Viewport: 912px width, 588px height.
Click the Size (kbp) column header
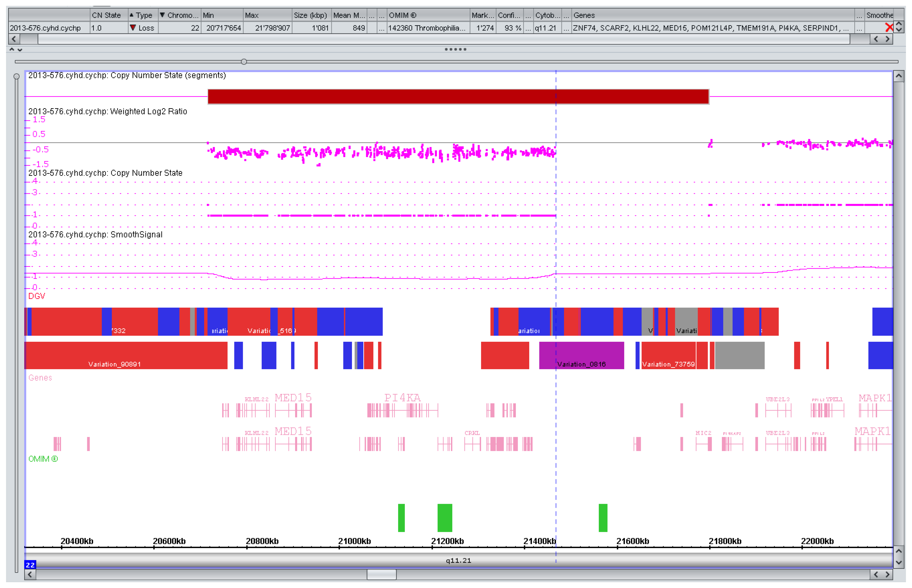[x=310, y=15]
